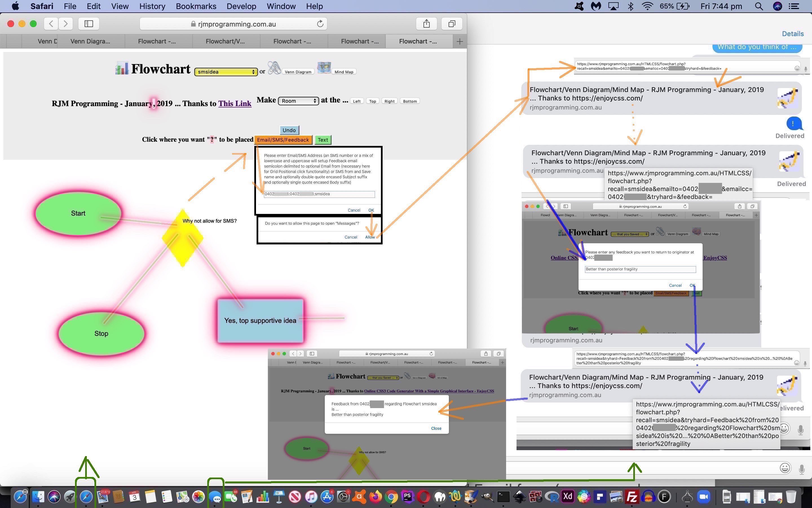
Task: Click the Bottom room button
Action: click(x=410, y=101)
